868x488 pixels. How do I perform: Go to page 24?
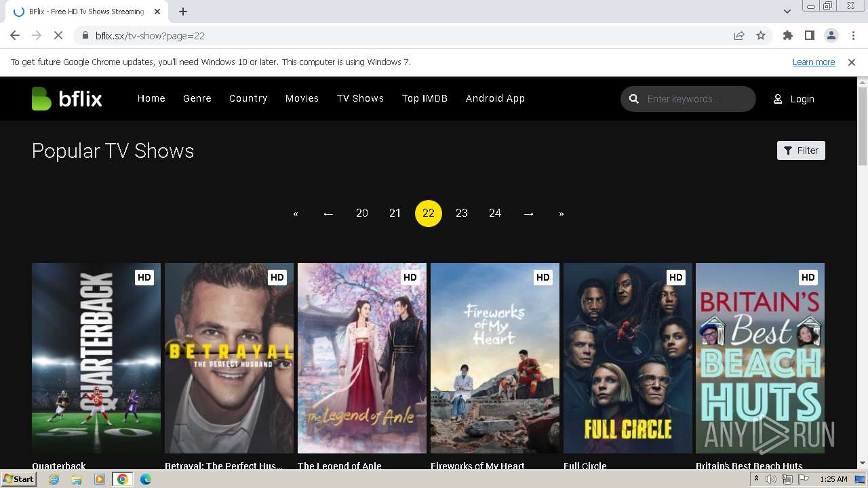click(x=495, y=213)
